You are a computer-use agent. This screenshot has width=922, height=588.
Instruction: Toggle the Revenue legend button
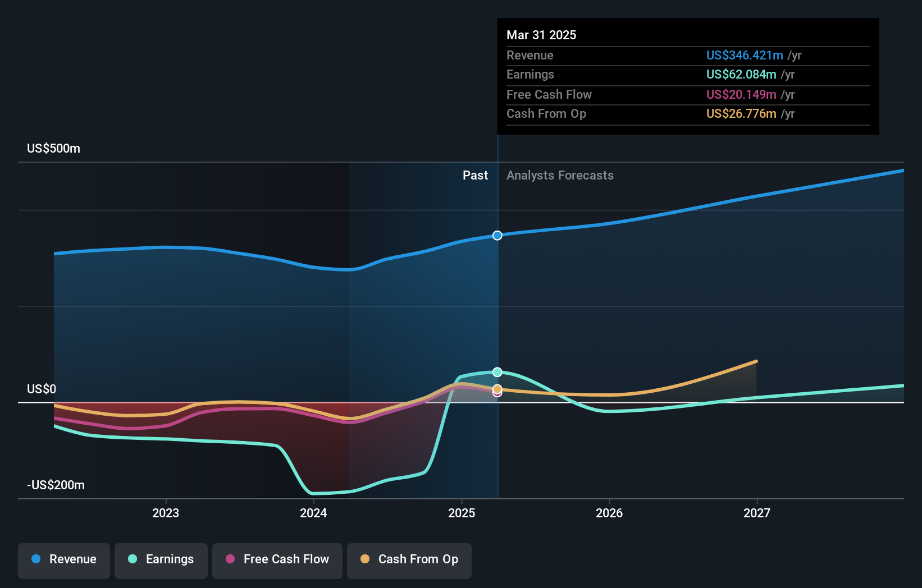pyautogui.click(x=64, y=561)
